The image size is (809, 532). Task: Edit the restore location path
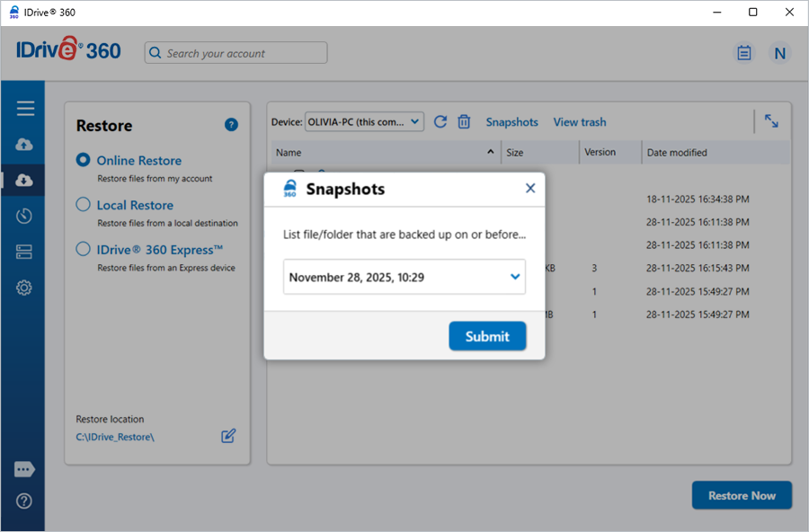228,436
